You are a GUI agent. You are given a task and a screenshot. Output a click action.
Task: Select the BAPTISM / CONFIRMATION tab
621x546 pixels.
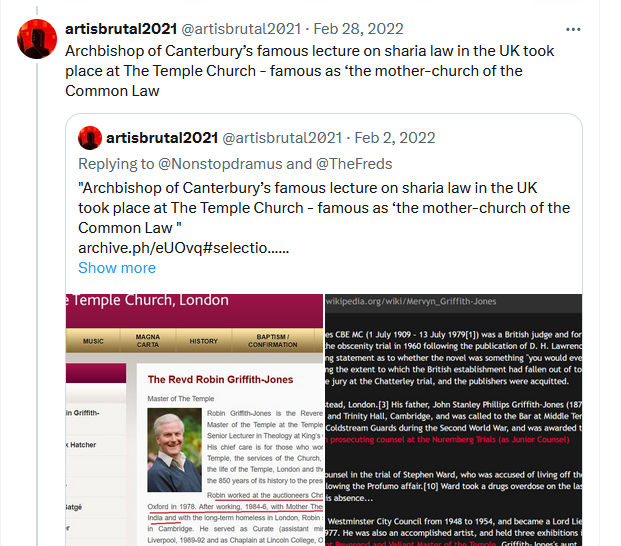273,341
